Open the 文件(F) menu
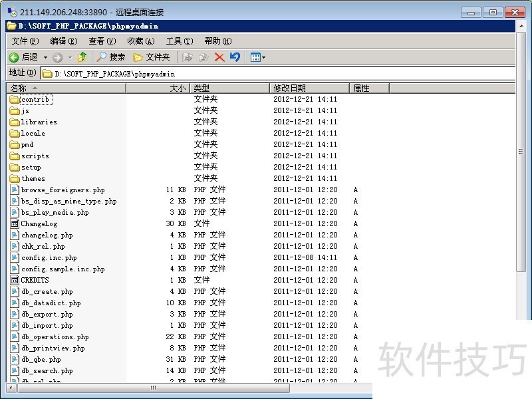532x399 pixels. 25,41
